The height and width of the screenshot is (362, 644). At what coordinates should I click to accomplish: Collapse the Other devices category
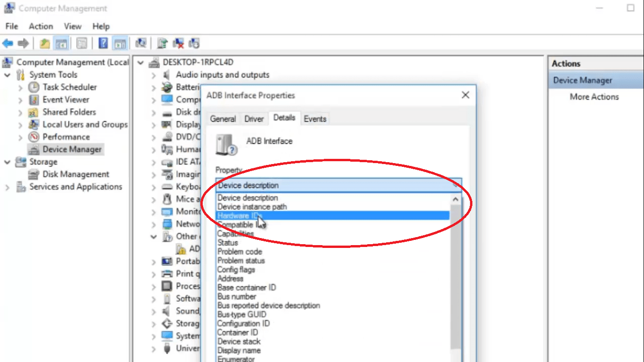click(154, 237)
